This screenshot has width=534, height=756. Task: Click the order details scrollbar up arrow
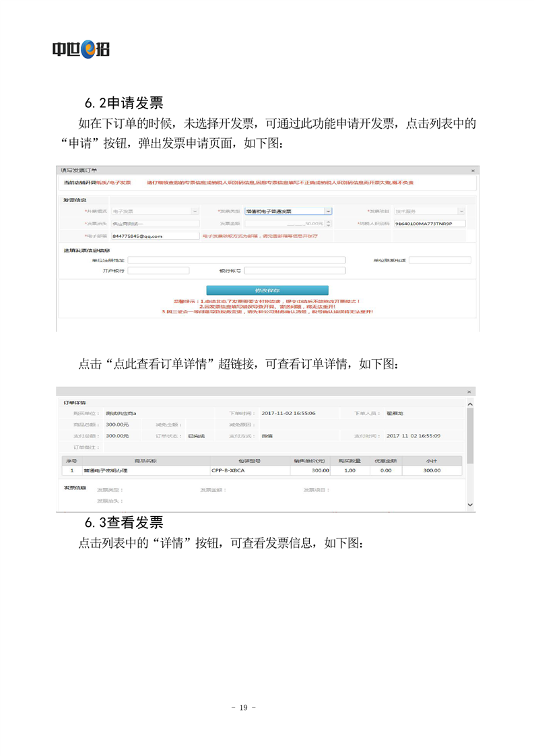pos(470,402)
